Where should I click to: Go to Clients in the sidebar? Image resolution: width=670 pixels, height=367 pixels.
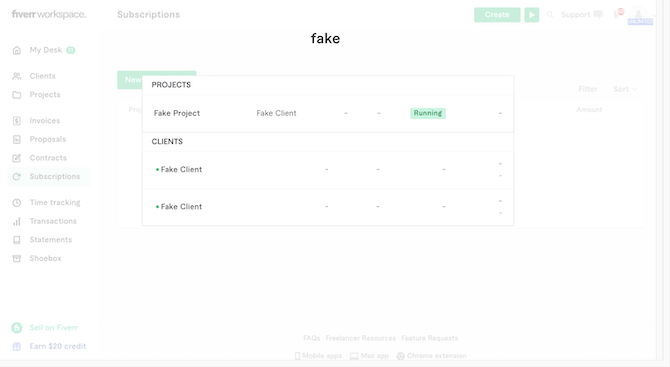42,76
